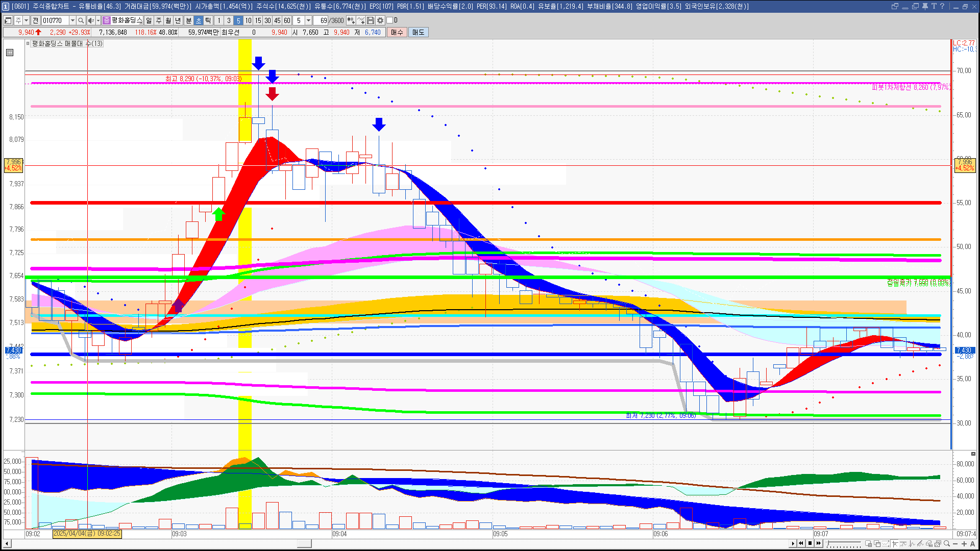This screenshot has height=551, width=980.
Task: Click the stock search magnifier icon
Action: 81,20
